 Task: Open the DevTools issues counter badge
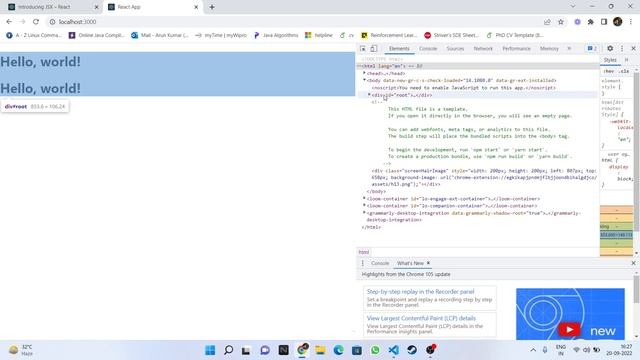592,48
